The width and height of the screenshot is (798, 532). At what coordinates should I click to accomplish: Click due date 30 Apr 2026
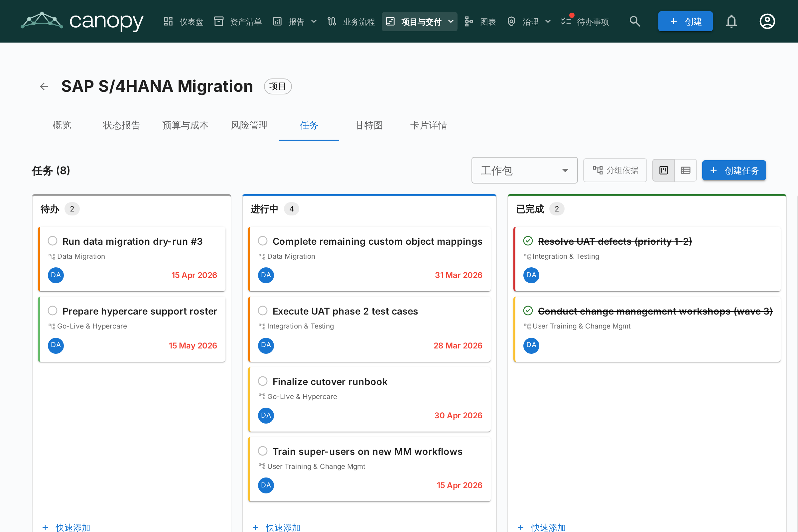coord(458,415)
